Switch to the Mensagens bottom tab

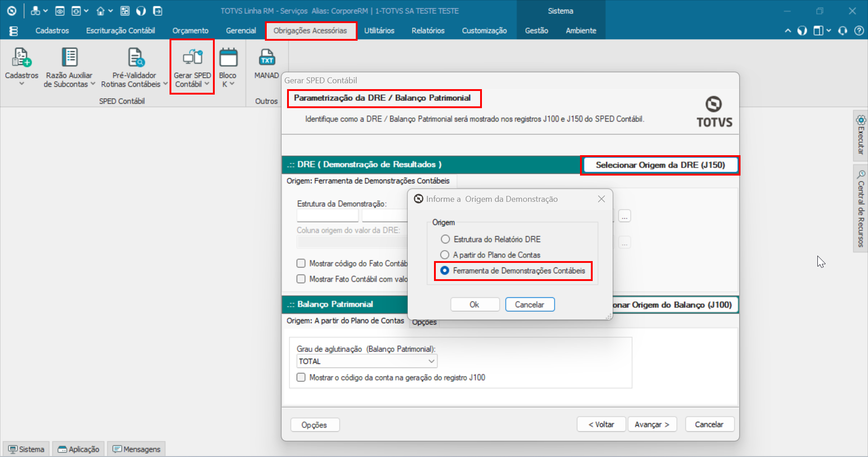pos(137,449)
